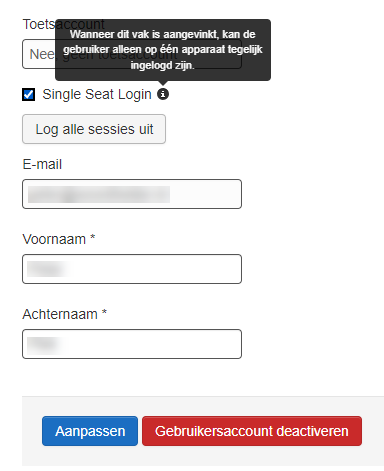Focus the E-mail input field

[132, 194]
